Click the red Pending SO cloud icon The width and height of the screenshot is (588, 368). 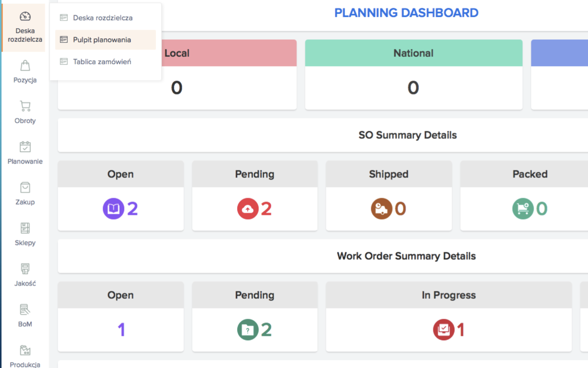coord(248,209)
